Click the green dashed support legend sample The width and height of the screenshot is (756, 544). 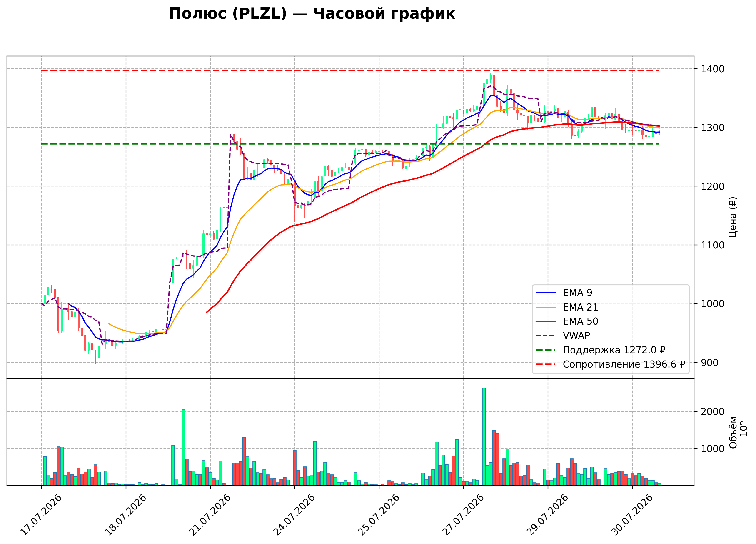[x=546, y=350]
